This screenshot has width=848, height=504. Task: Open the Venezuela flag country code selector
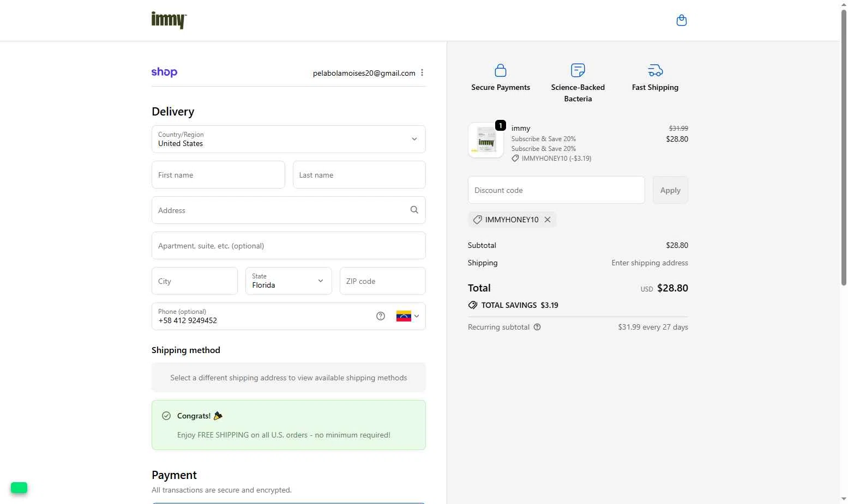point(407,316)
